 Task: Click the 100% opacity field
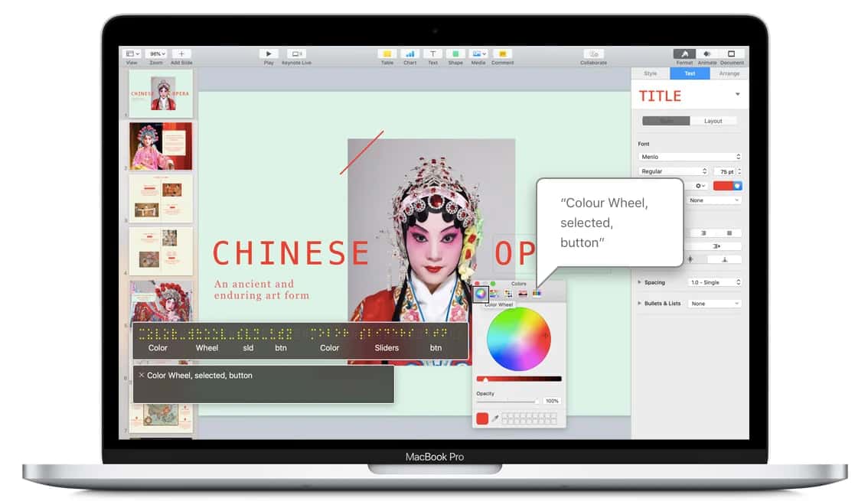pos(552,401)
